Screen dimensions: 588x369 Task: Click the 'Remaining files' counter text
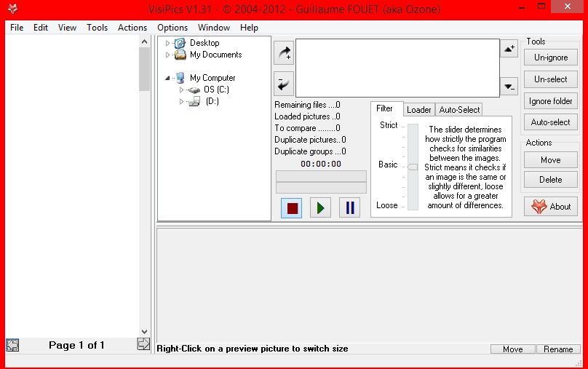pos(307,105)
